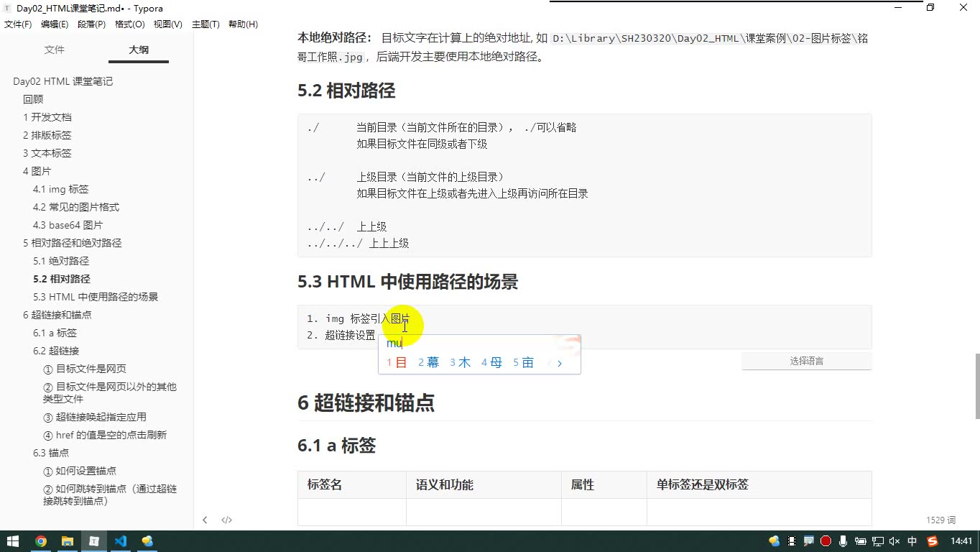Image resolution: width=980 pixels, height=552 pixels.
Task: Jump to outline item ① 目标文件是网页
Action: click(85, 369)
